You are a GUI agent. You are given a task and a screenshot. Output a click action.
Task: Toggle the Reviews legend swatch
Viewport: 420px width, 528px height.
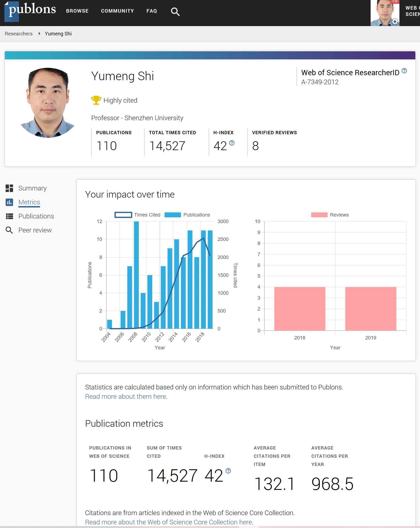319,215
